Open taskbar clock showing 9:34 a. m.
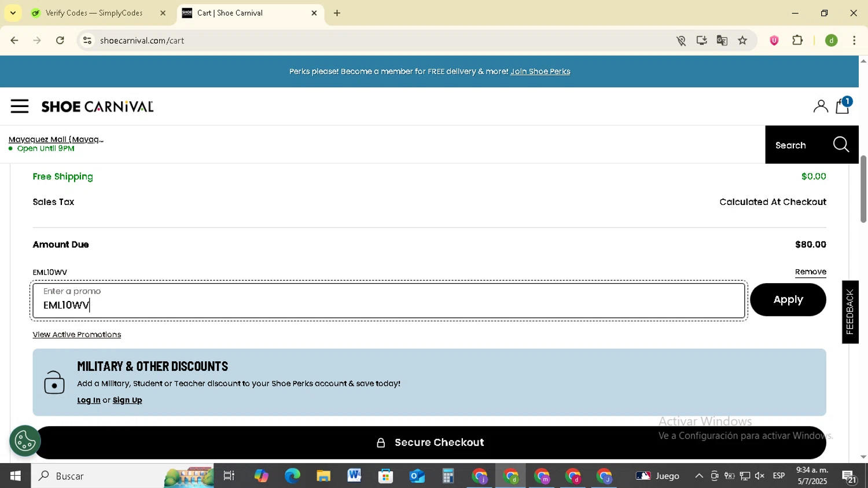This screenshot has width=868, height=488. [x=812, y=476]
